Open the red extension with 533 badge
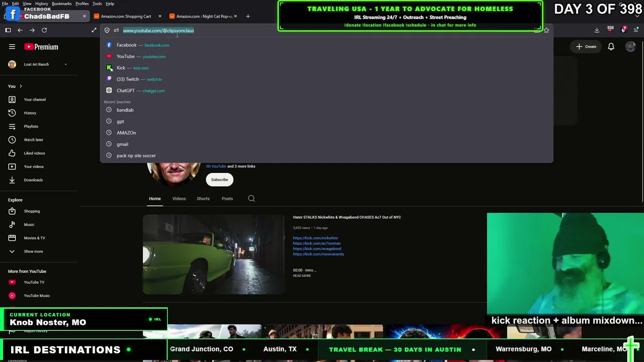This screenshot has width=644, height=362. click(x=610, y=30)
